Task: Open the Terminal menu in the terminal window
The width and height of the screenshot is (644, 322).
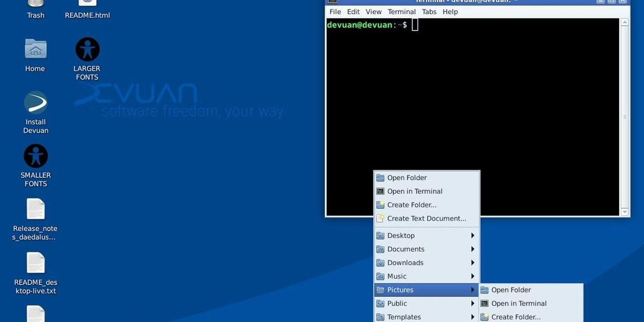Action: tap(401, 11)
